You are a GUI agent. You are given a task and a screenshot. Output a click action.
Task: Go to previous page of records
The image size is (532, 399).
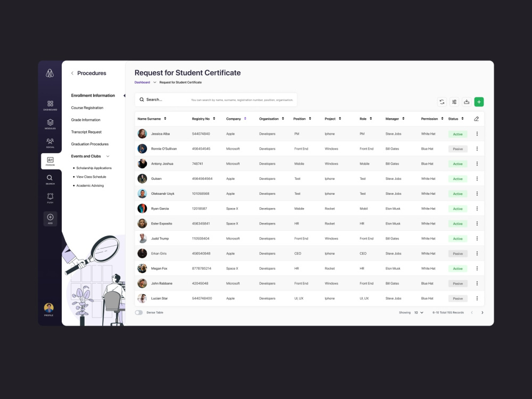pyautogui.click(x=471, y=312)
